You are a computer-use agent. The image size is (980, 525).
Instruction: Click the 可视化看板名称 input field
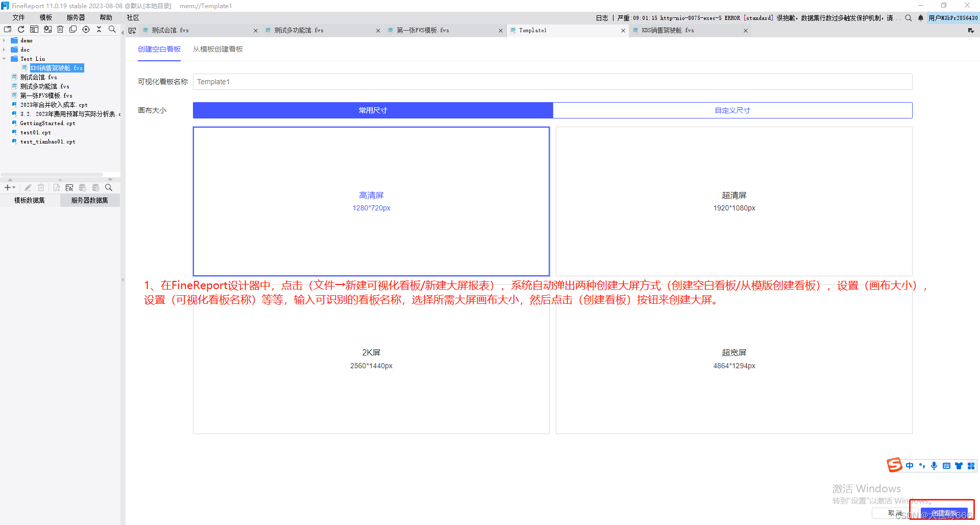point(552,82)
